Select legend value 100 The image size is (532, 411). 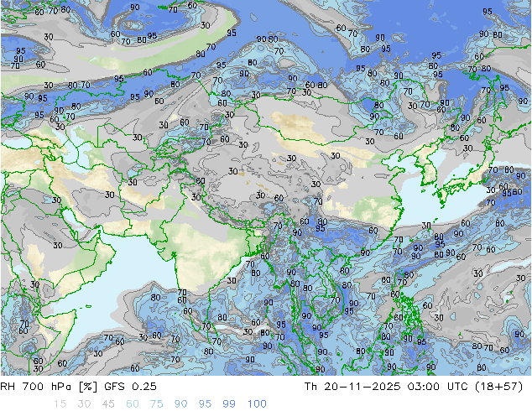pyautogui.click(x=257, y=404)
